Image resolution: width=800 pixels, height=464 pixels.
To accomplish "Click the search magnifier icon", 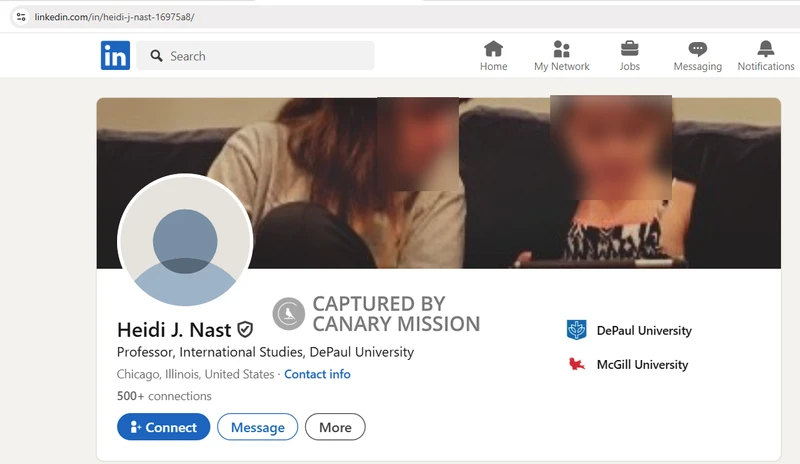I will [x=156, y=56].
